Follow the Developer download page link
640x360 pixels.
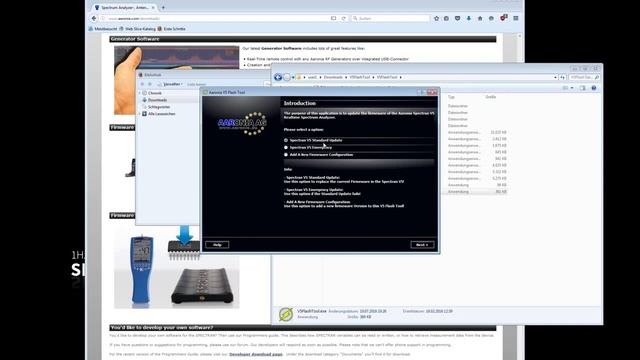[256, 354]
